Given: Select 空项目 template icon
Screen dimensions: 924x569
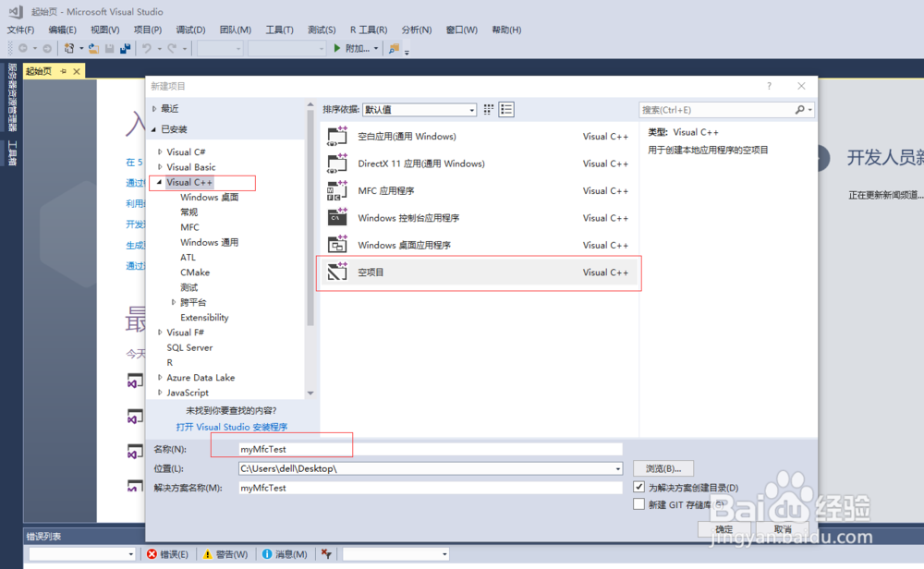Looking at the screenshot, I should tap(337, 272).
